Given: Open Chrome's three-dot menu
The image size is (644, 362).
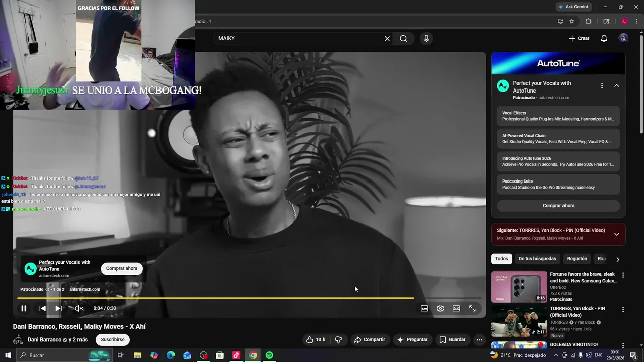Looking at the screenshot, I should tap(636, 21).
